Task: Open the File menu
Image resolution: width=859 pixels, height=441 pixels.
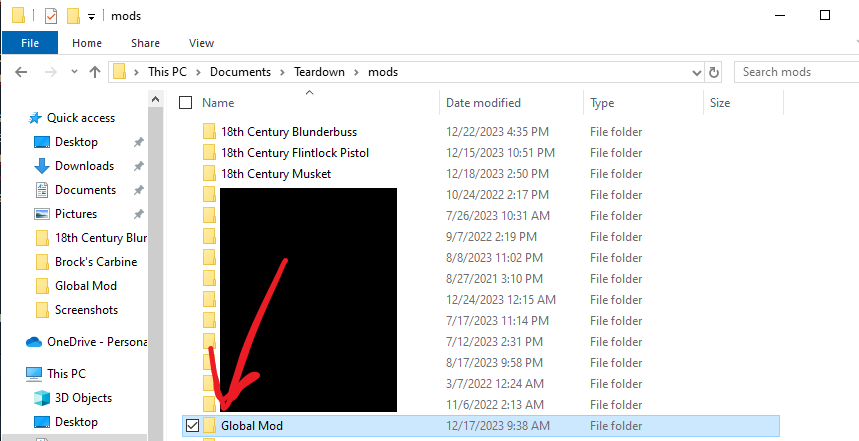Action: (x=30, y=43)
